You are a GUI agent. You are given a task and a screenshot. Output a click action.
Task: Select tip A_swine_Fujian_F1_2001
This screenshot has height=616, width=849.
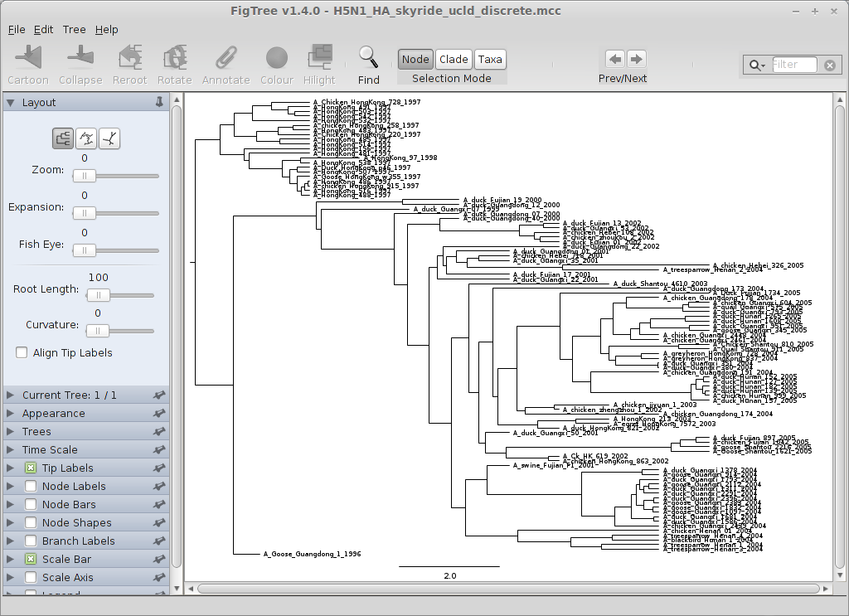553,465
